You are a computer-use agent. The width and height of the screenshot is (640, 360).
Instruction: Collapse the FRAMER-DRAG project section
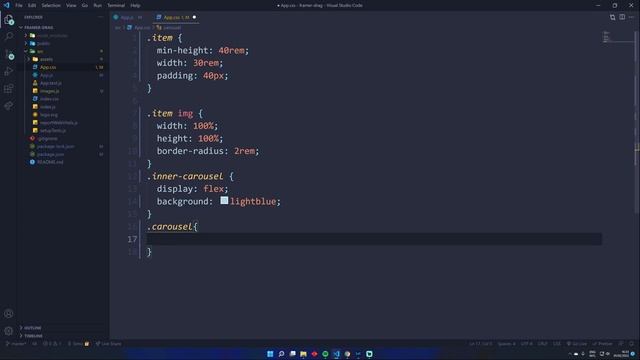[38, 27]
